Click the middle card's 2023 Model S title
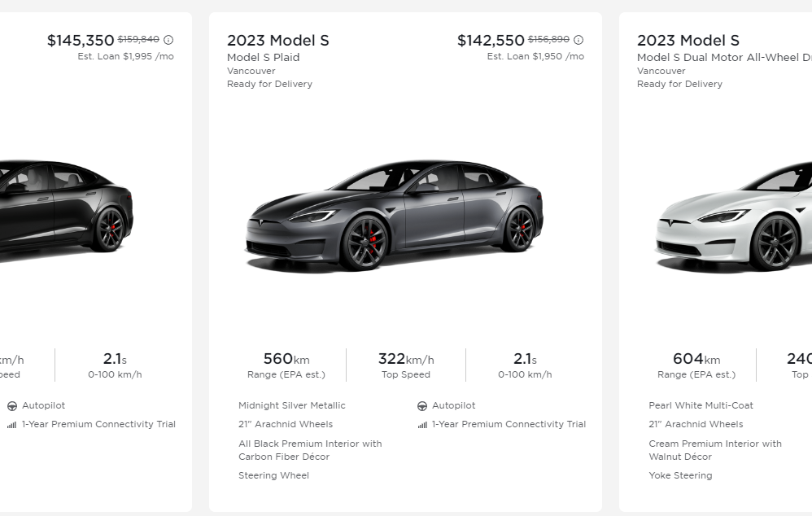812x516 pixels. (277, 41)
